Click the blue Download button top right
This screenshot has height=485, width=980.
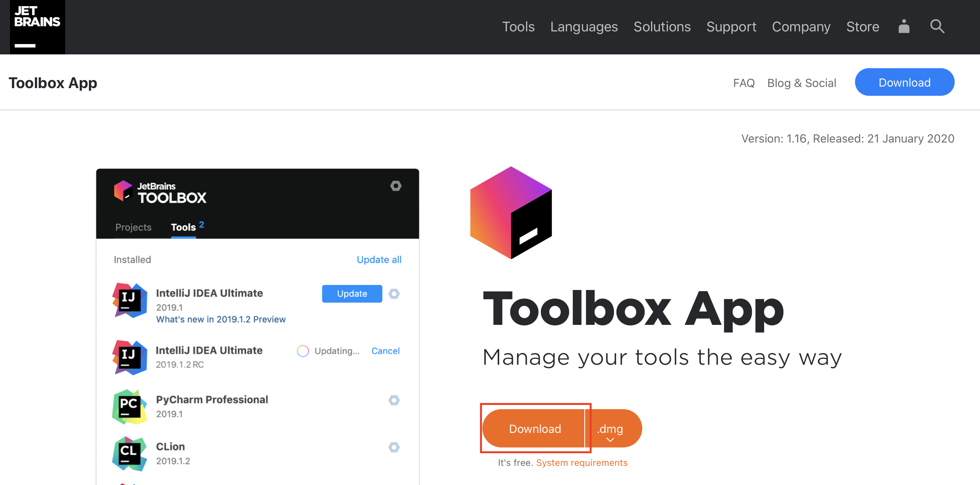[x=904, y=82]
